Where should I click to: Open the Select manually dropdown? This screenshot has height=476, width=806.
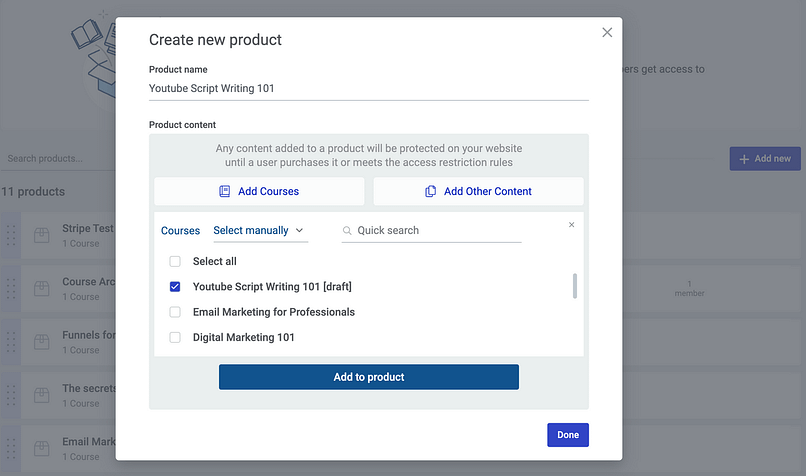point(259,231)
